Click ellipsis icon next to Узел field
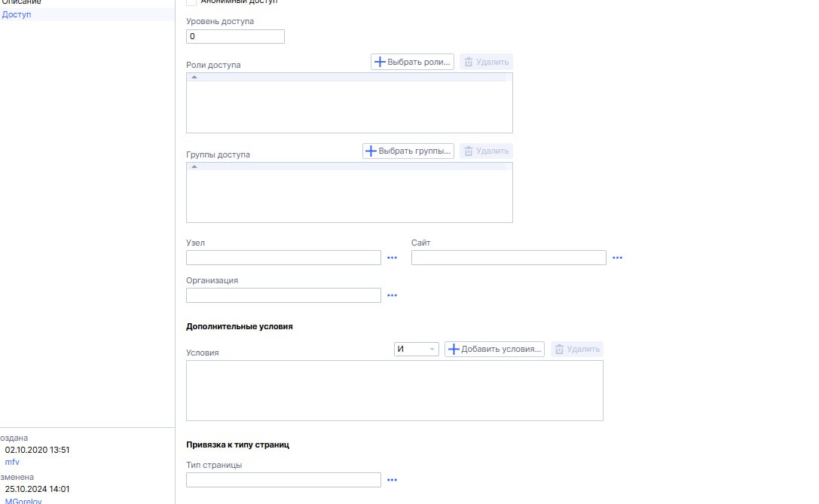 [x=392, y=258]
